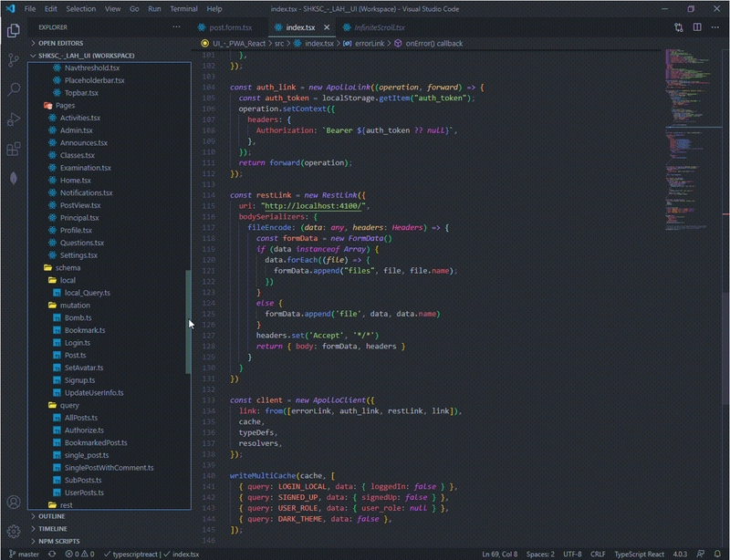Open the Explorer view in activity bar
The width and height of the screenshot is (730, 560).
pyautogui.click(x=14, y=30)
